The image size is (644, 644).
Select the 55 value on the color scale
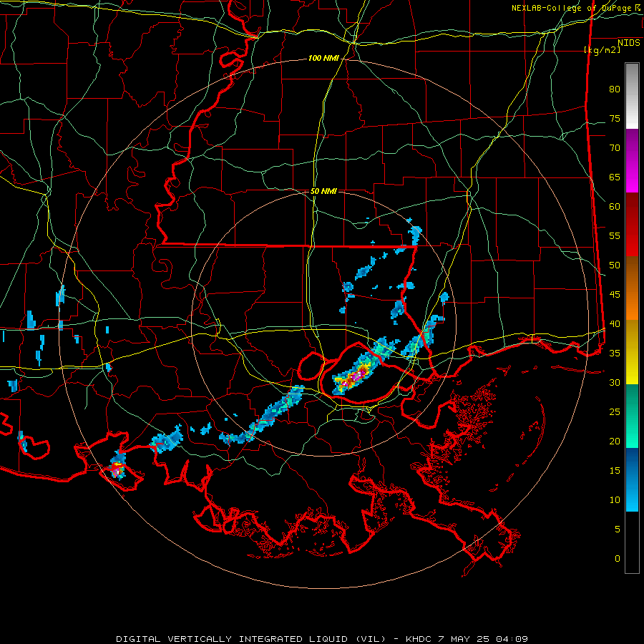[x=615, y=235]
